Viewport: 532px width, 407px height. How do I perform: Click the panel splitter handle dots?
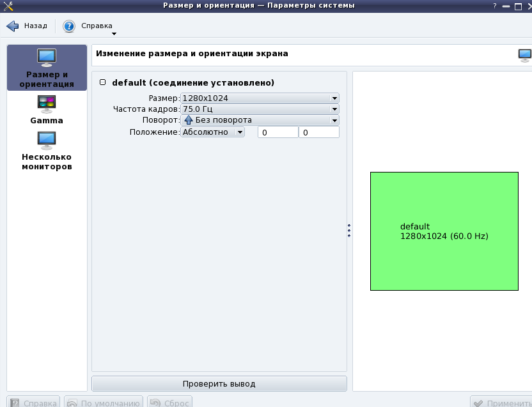coord(349,231)
